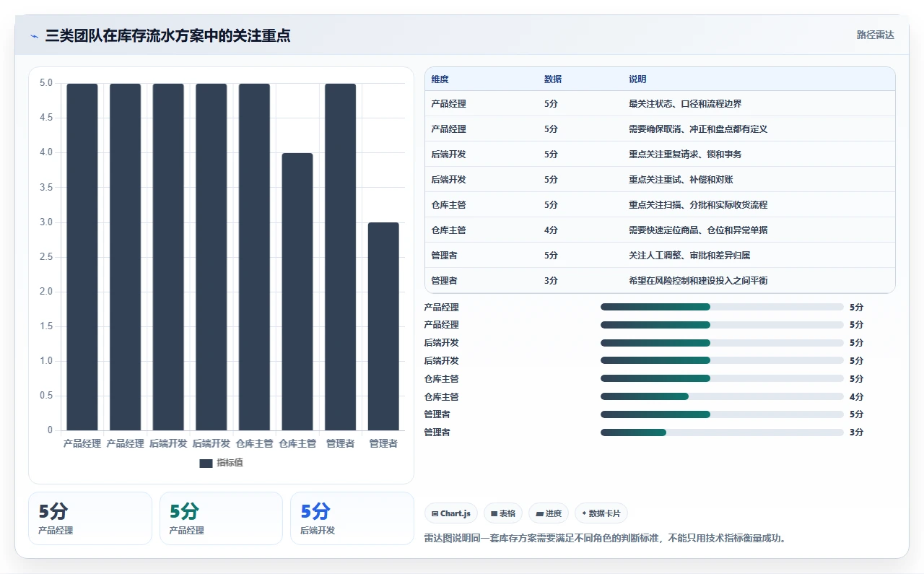Click the 仓库主管 progress bar showing 5分

pyautogui.click(x=722, y=378)
